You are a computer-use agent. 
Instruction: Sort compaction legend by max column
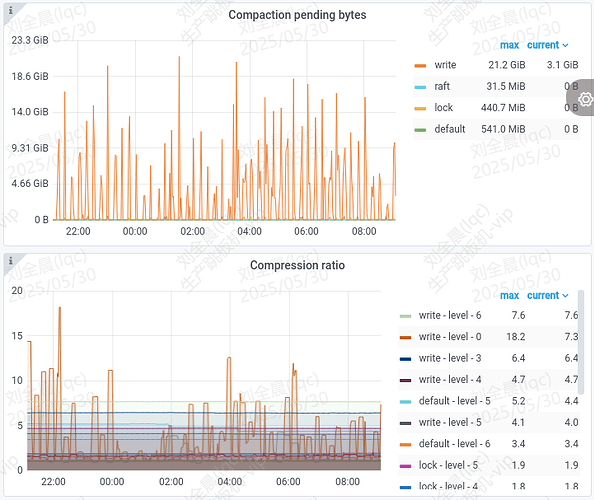(x=510, y=45)
